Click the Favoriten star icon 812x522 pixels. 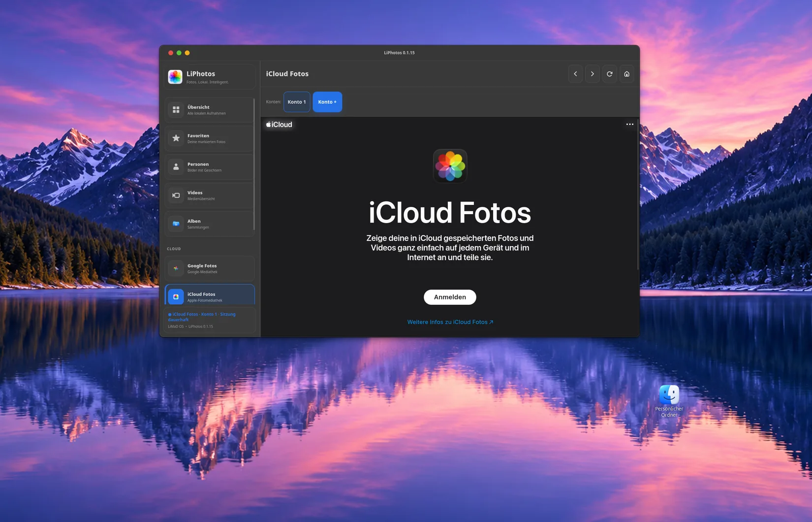coord(176,138)
